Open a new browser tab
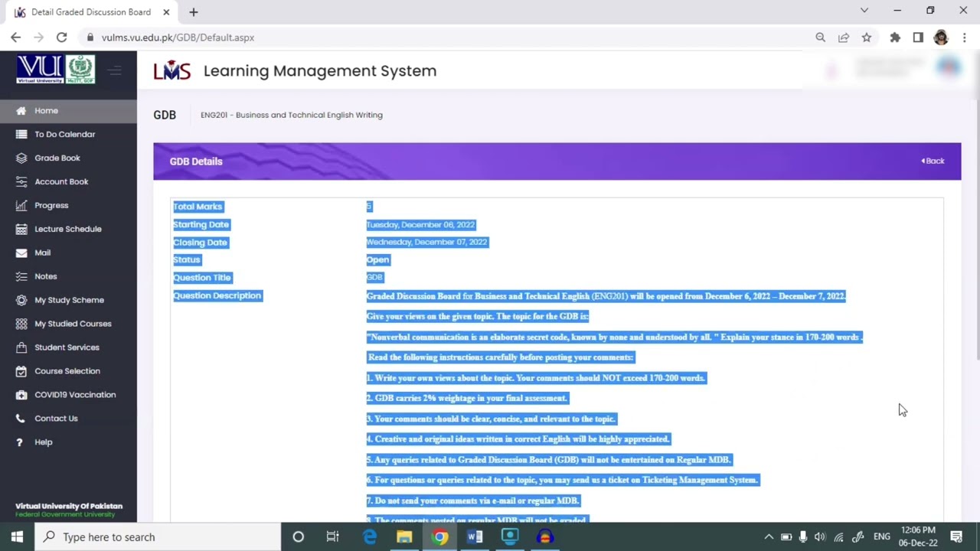The width and height of the screenshot is (980, 551). point(194,12)
